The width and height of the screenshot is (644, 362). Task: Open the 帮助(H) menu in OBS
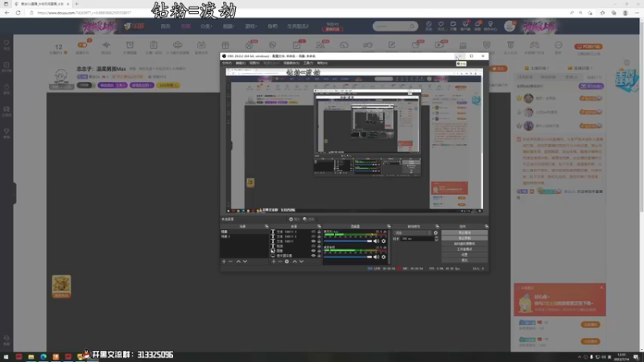[322, 64]
